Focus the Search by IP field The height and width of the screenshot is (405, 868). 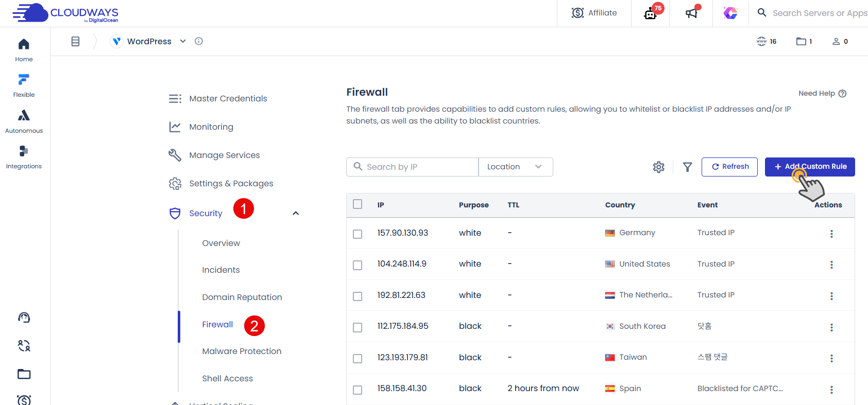tap(412, 167)
